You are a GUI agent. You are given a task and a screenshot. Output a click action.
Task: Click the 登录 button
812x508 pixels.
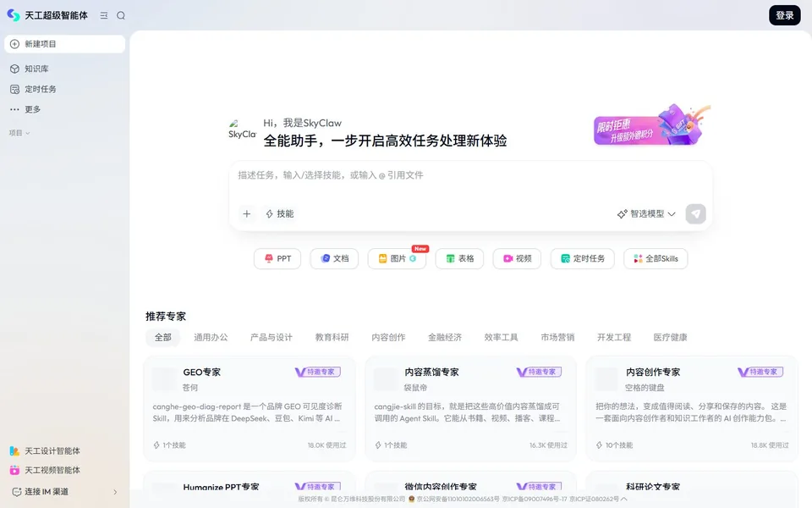click(x=785, y=15)
